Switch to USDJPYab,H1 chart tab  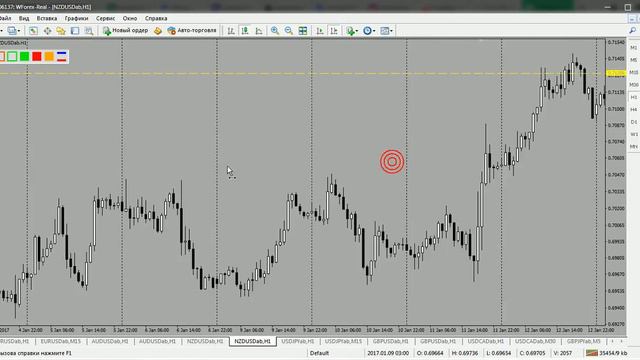click(x=298, y=341)
